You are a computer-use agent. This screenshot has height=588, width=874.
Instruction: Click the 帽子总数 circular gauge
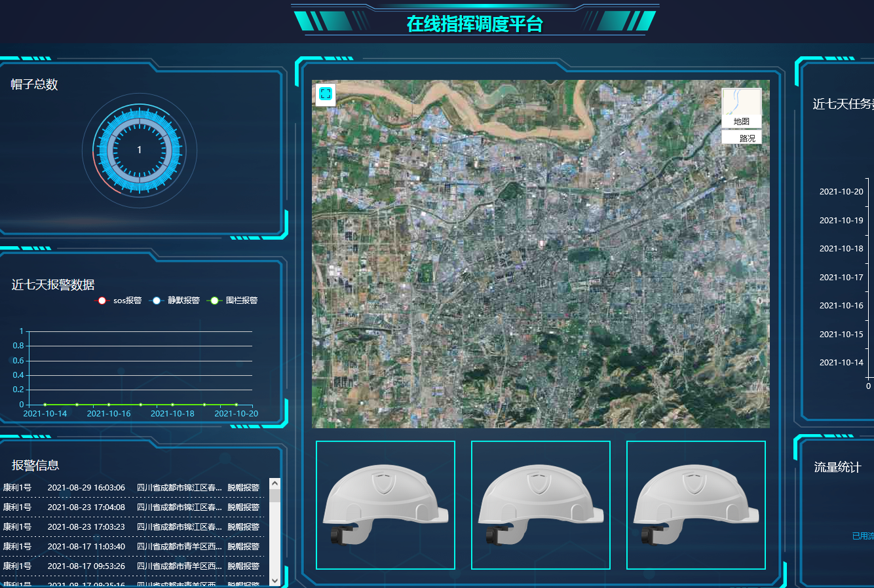139,151
